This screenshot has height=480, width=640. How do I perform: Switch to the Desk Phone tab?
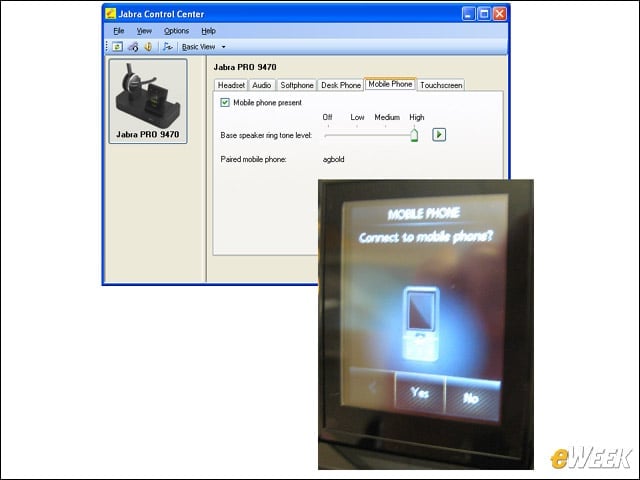[x=341, y=85]
